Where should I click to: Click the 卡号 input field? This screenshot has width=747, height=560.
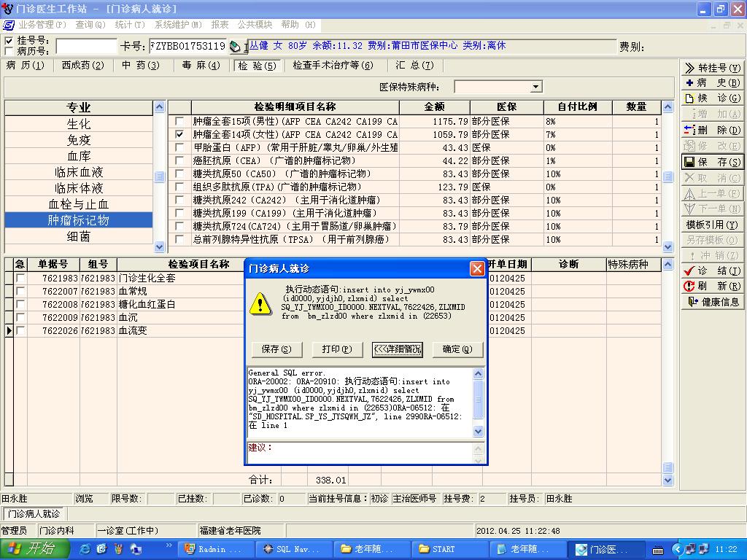tap(187, 46)
